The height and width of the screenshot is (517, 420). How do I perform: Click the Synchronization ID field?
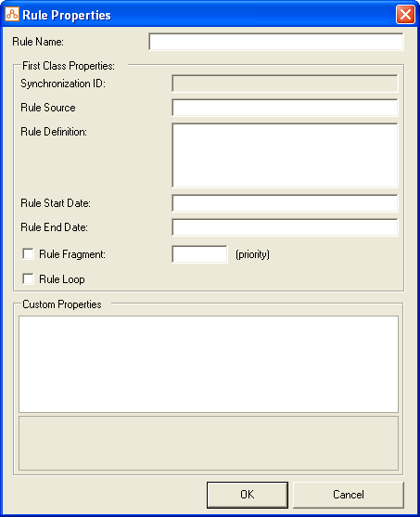285,84
